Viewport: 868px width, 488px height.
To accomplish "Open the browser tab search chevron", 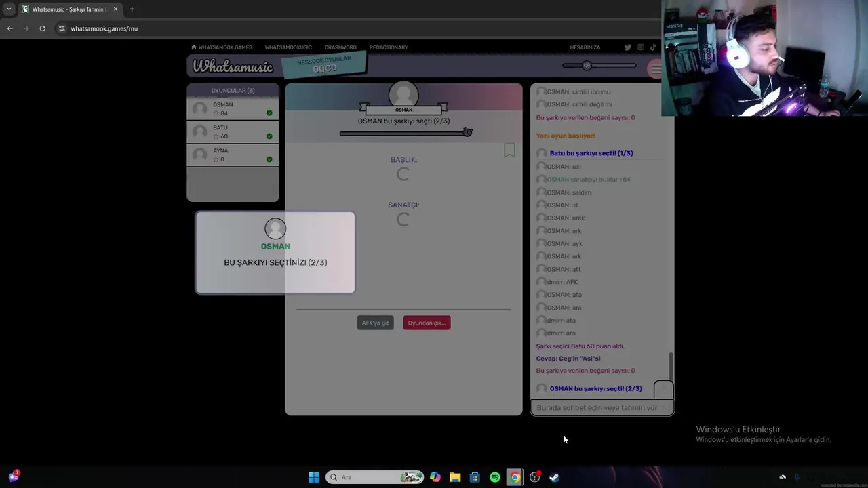I will point(8,9).
